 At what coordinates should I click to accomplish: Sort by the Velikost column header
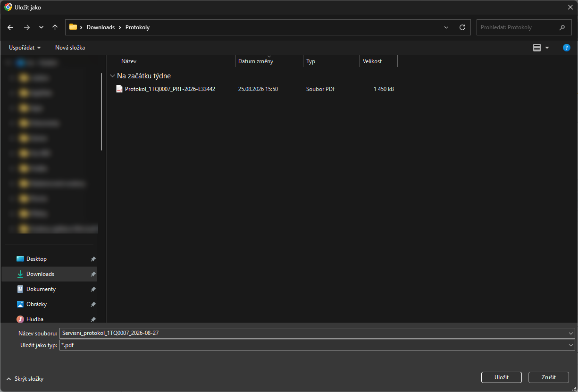click(x=379, y=61)
